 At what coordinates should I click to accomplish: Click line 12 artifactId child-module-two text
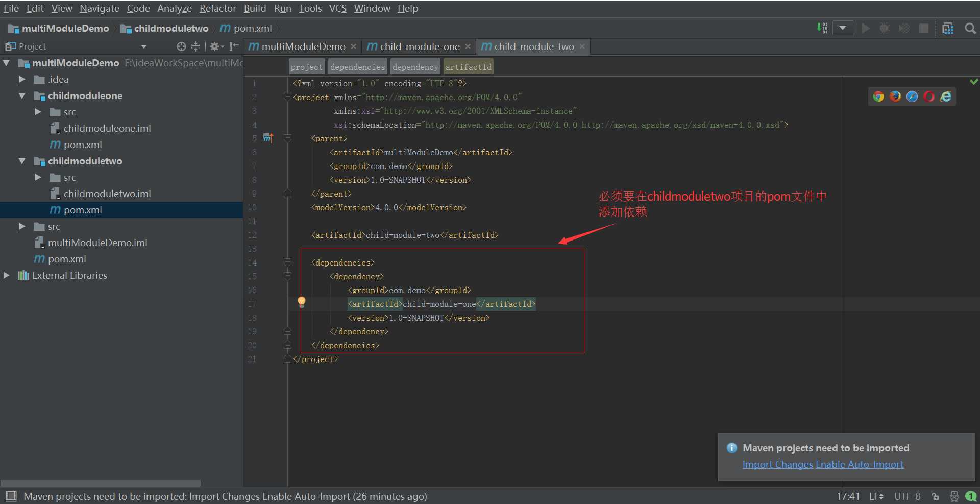405,235
